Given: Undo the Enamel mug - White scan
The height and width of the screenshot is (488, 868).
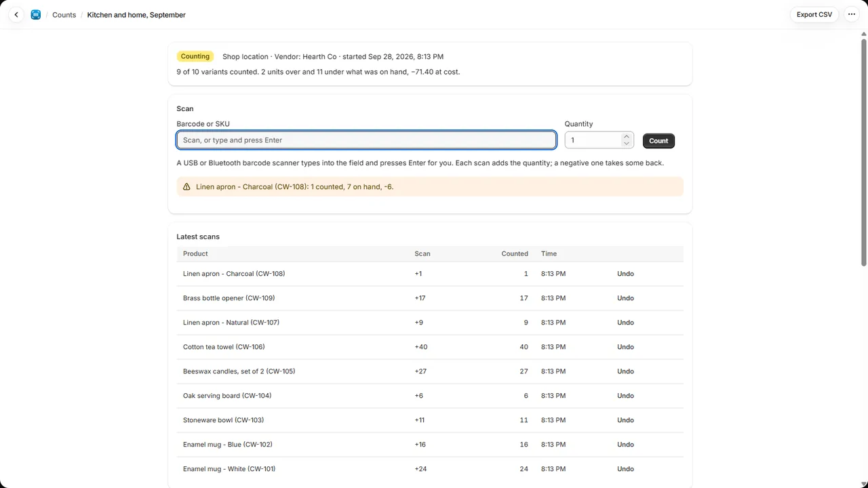Looking at the screenshot, I should coord(625,469).
